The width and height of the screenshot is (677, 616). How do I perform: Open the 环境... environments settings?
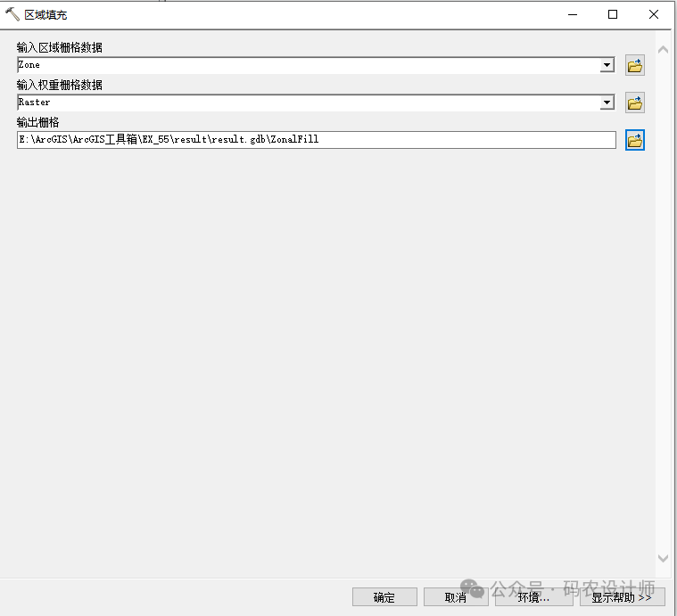click(533, 596)
